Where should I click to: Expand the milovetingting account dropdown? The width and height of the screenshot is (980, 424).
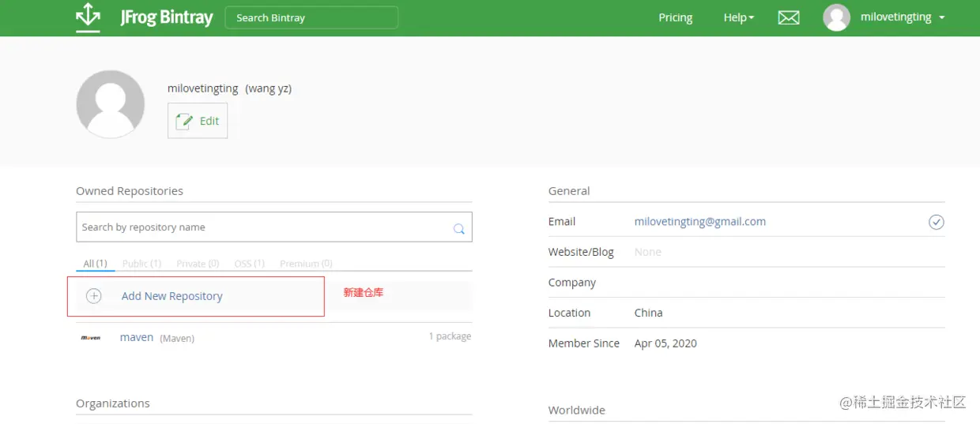pos(903,17)
